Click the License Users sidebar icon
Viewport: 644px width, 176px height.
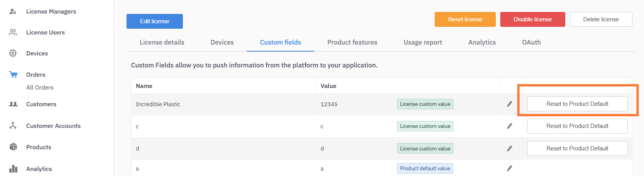(13, 33)
